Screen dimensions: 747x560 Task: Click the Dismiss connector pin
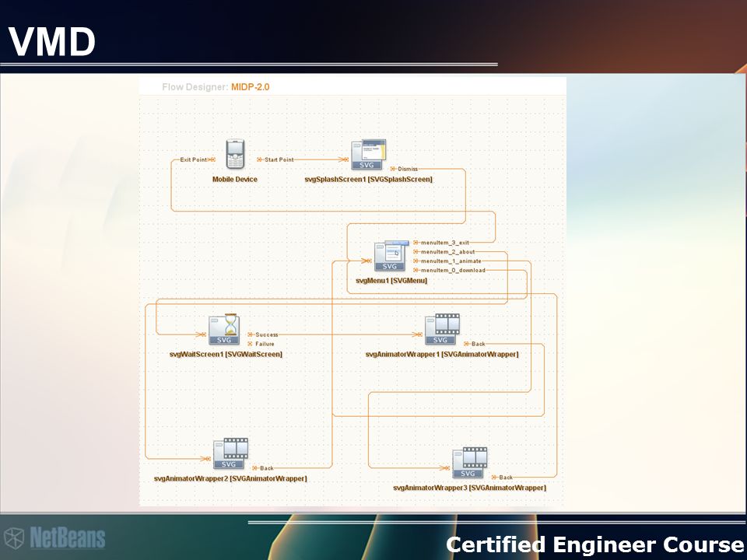[x=392, y=169]
